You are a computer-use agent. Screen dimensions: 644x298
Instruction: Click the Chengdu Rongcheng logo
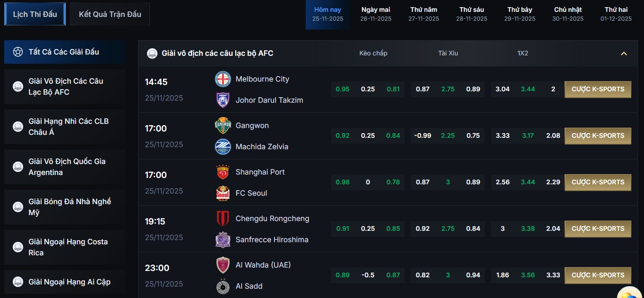[223, 219]
